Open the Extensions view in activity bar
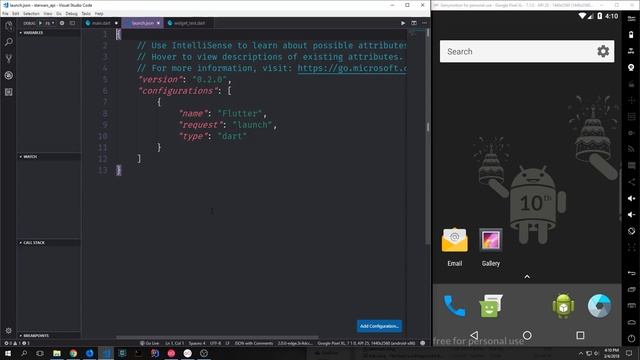Screen dimensions: 640x360 (9, 92)
